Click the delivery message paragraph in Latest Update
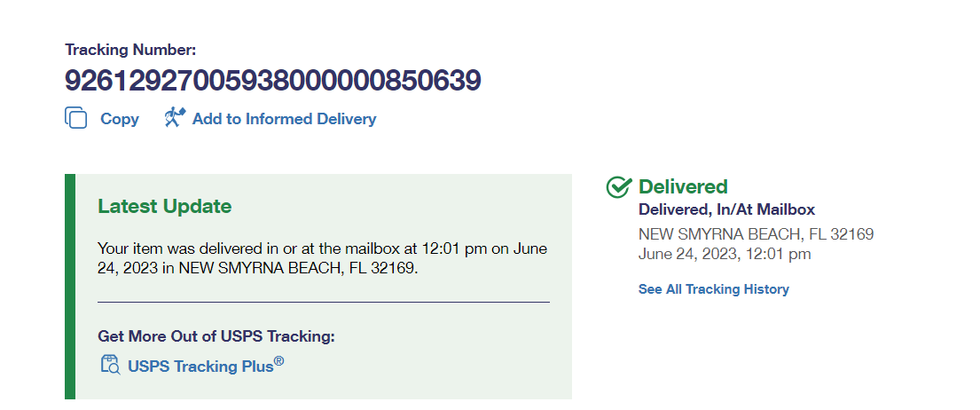980x410 pixels. [323, 257]
